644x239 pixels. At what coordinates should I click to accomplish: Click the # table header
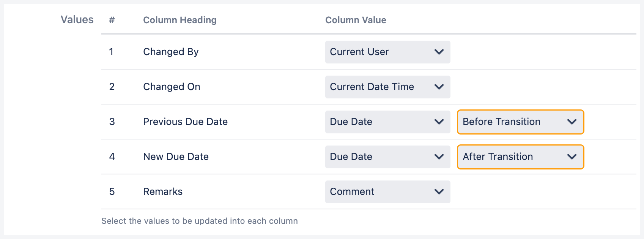coord(112,20)
